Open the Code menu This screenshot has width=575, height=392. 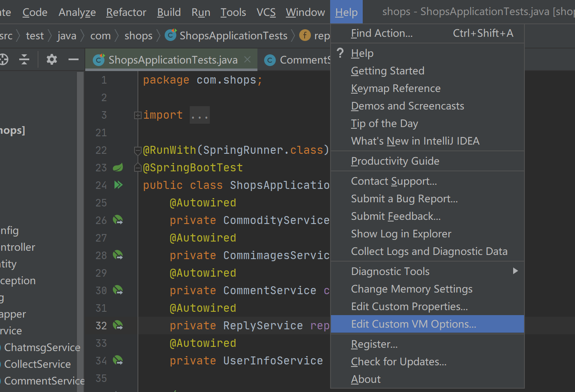[35, 12]
